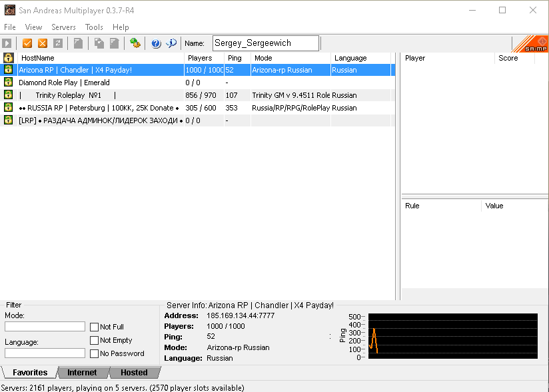
Task: Sort servers by HostName column header
Action: 101,58
